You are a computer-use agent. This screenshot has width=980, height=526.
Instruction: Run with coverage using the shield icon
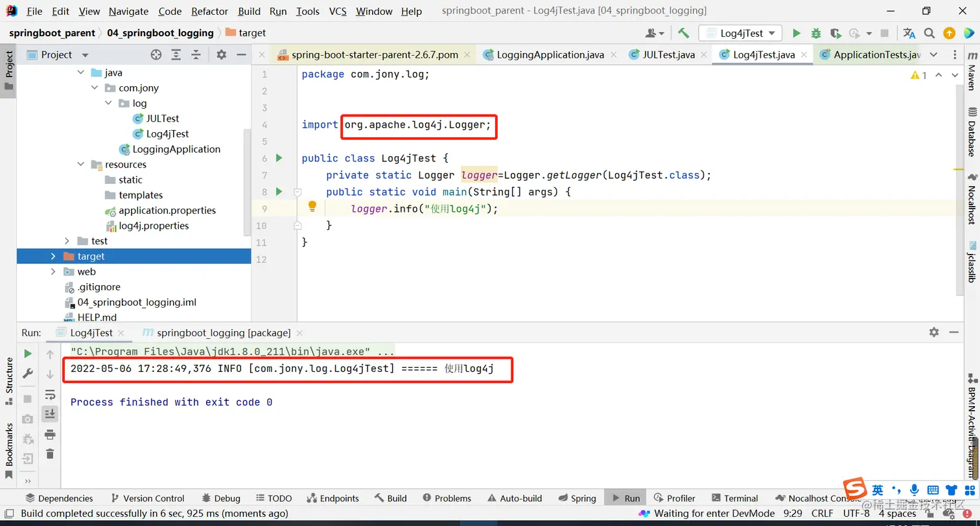coord(835,33)
